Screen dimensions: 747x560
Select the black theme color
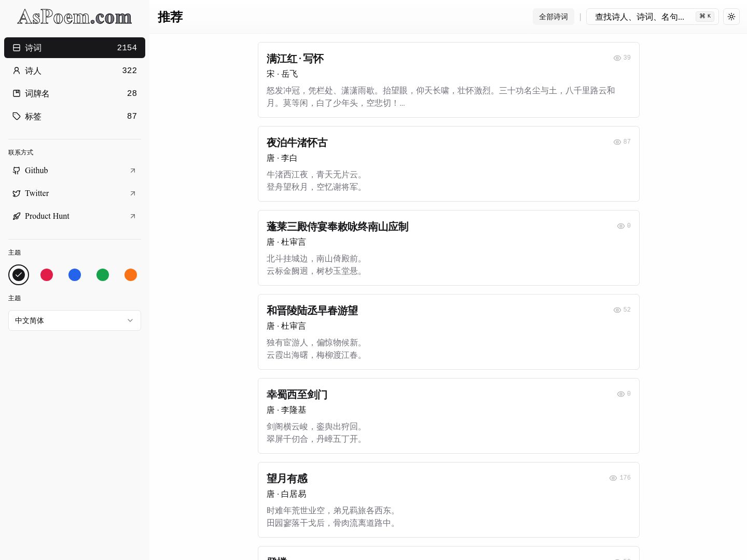tap(19, 275)
